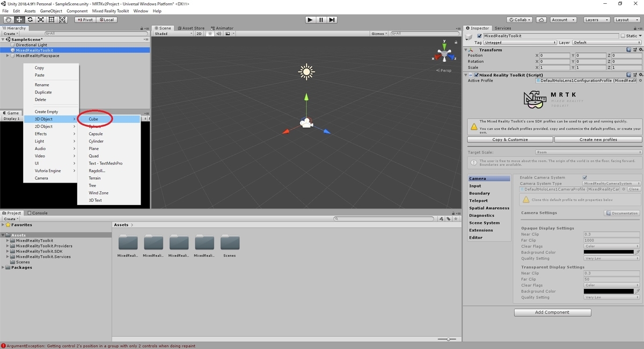
Task: Open the Collab dropdown
Action: pyautogui.click(x=519, y=20)
